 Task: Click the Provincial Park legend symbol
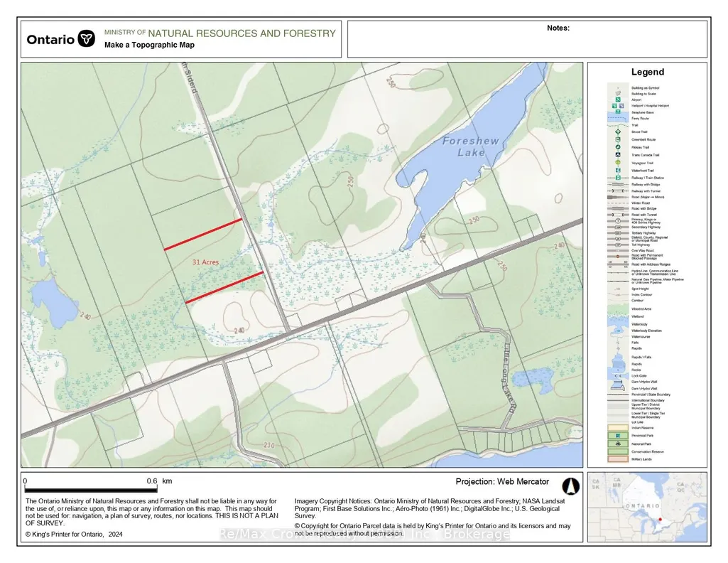coord(618,436)
